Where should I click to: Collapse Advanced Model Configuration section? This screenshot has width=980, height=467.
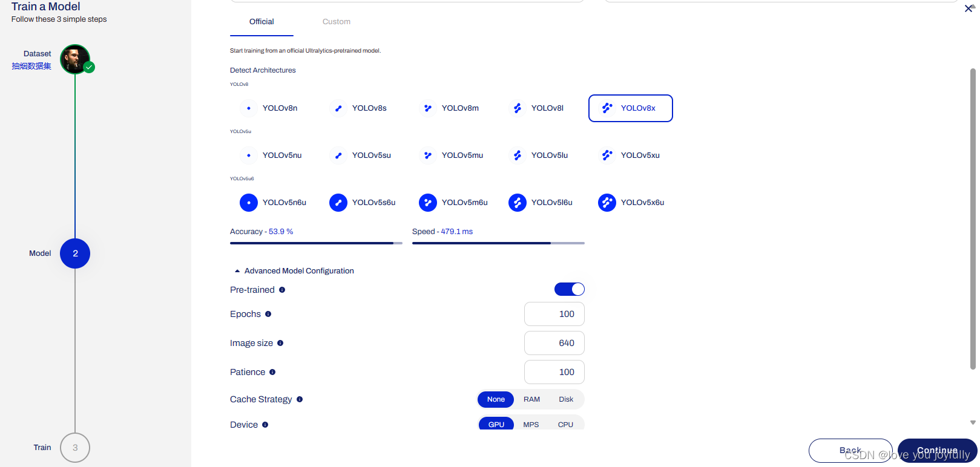[294, 271]
